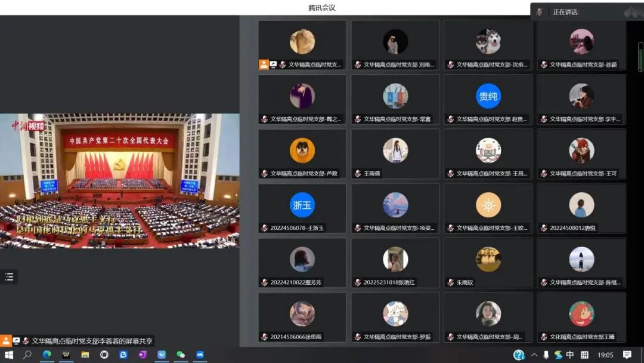644x363 pixels.
Task: Open Microsoft Edge from the taskbar
Action: pos(47,355)
